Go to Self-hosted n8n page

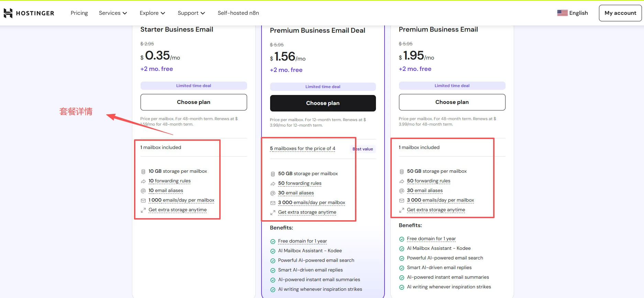pos(238,13)
